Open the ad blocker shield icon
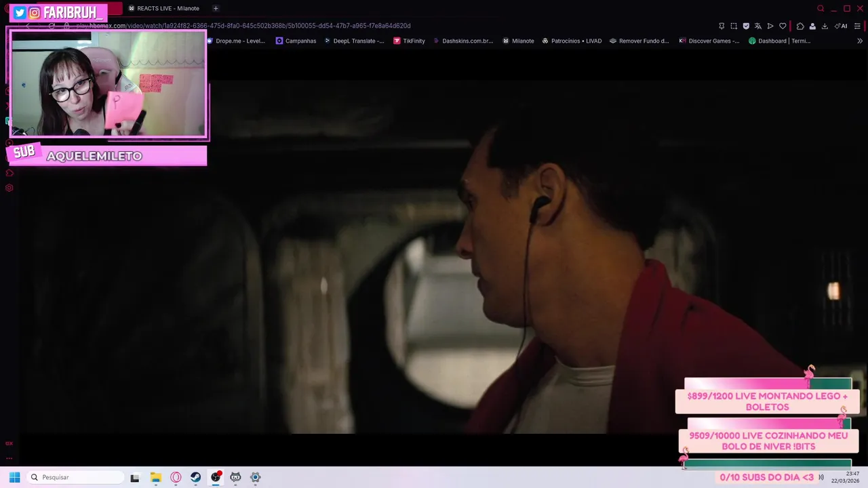 pos(746,26)
